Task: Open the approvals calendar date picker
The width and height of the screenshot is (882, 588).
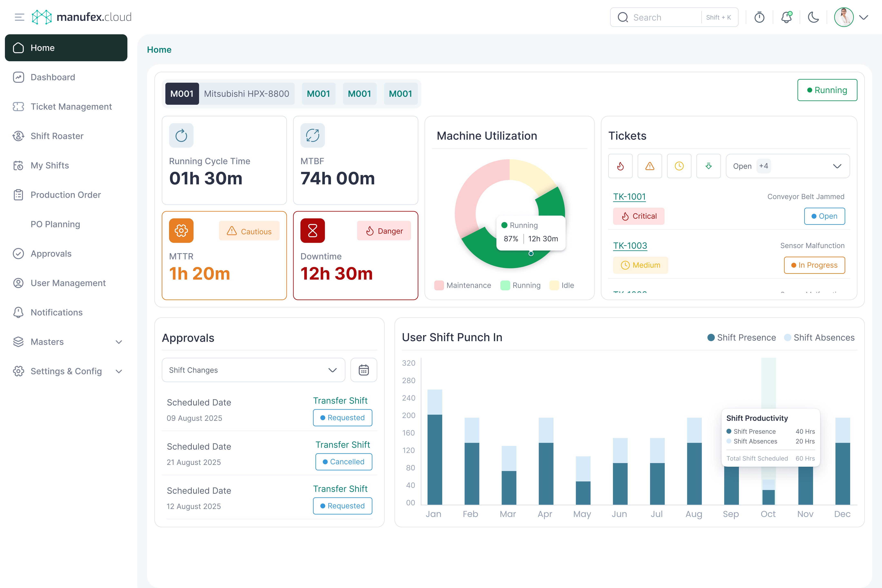Action: pos(363,370)
